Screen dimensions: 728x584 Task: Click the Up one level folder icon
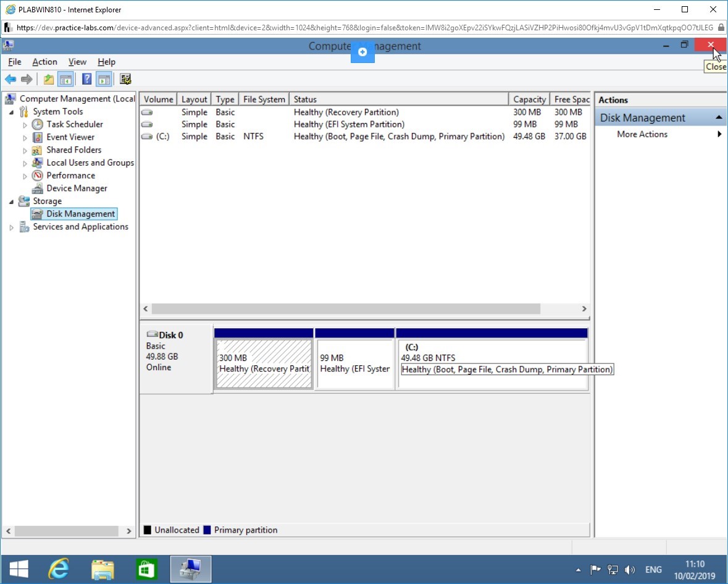49,80
